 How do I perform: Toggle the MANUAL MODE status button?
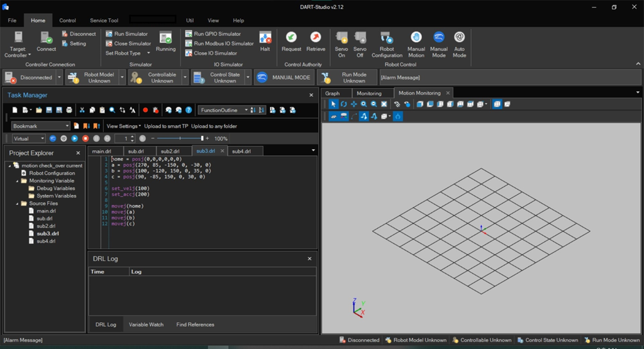tap(284, 77)
